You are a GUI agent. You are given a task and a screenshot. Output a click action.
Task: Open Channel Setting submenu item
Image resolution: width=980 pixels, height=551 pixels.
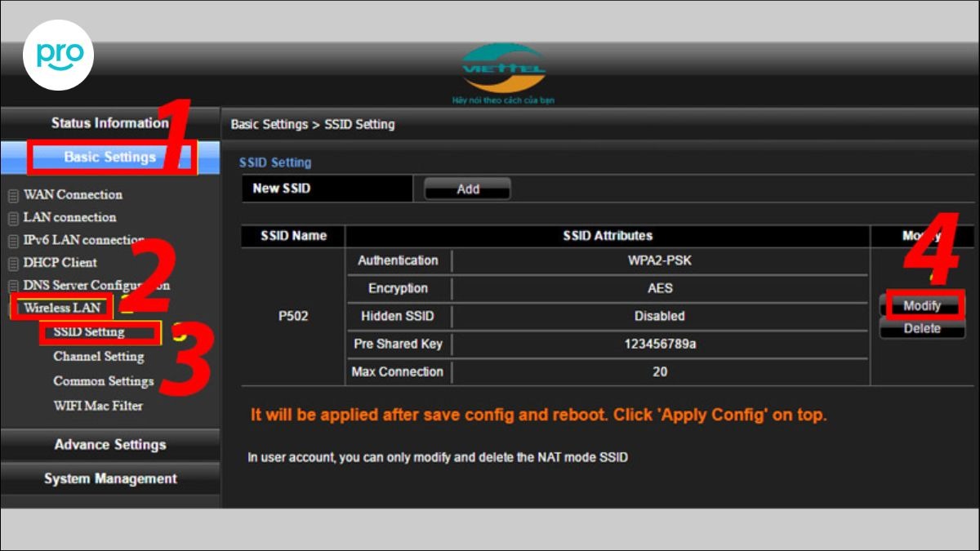[x=99, y=357]
